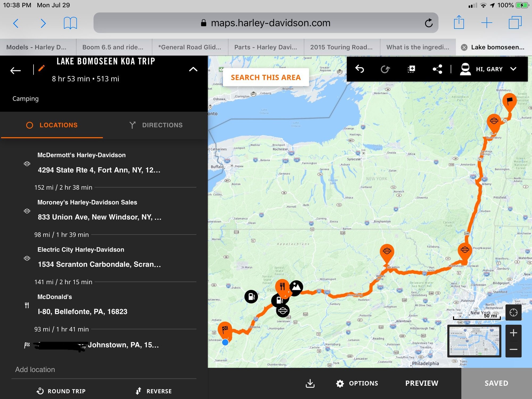Image resolution: width=532 pixels, height=399 pixels.
Task: Click the back arrow beside trip title
Action: click(15, 70)
